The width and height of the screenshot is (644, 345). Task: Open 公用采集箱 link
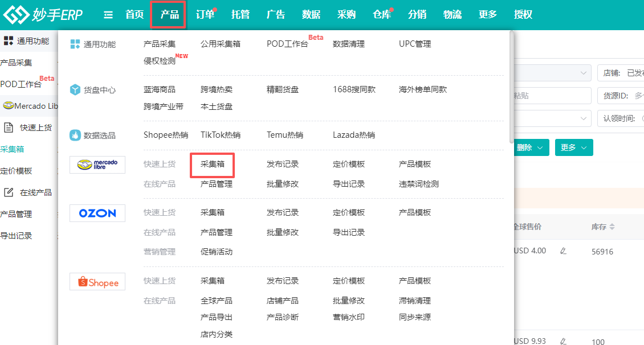[221, 44]
